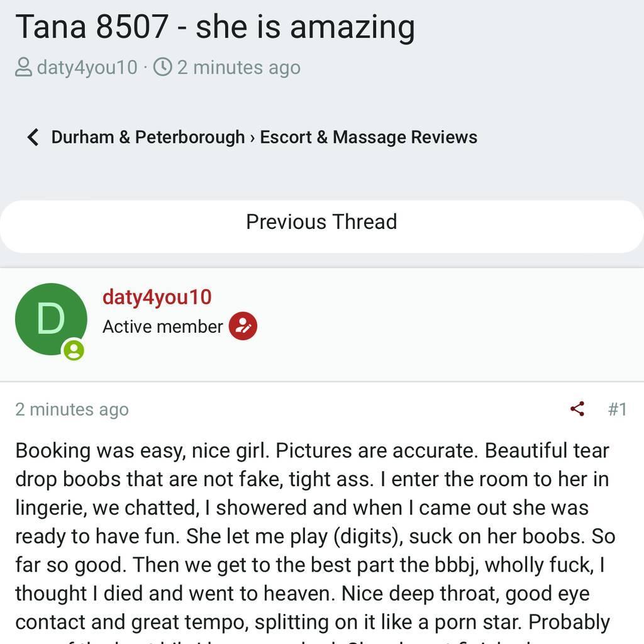The width and height of the screenshot is (644, 644).
Task: Select the thread title Tana 8507
Action: point(215,26)
